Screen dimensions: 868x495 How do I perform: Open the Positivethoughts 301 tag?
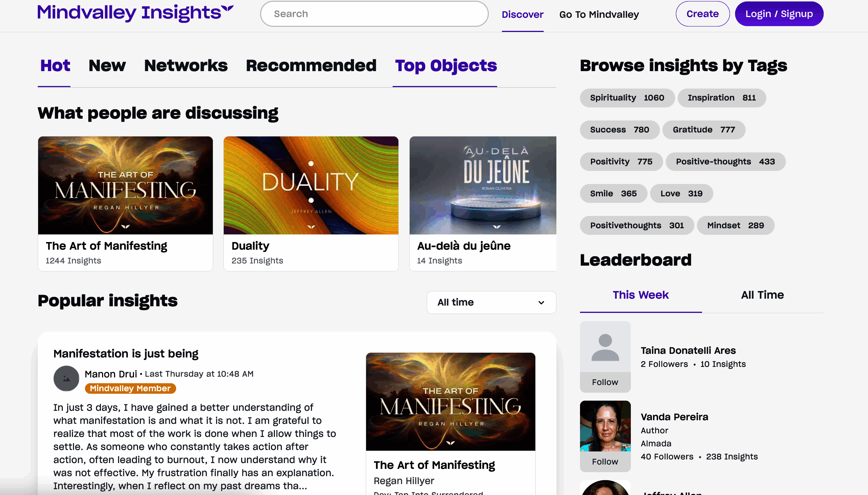point(637,226)
